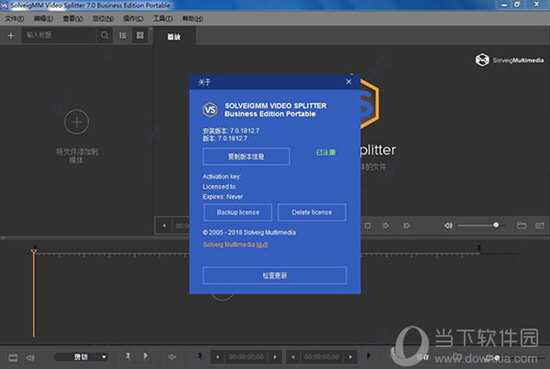This screenshot has width=550, height=369.
Task: Click the orange timeline playhead marker
Action: 34,251
